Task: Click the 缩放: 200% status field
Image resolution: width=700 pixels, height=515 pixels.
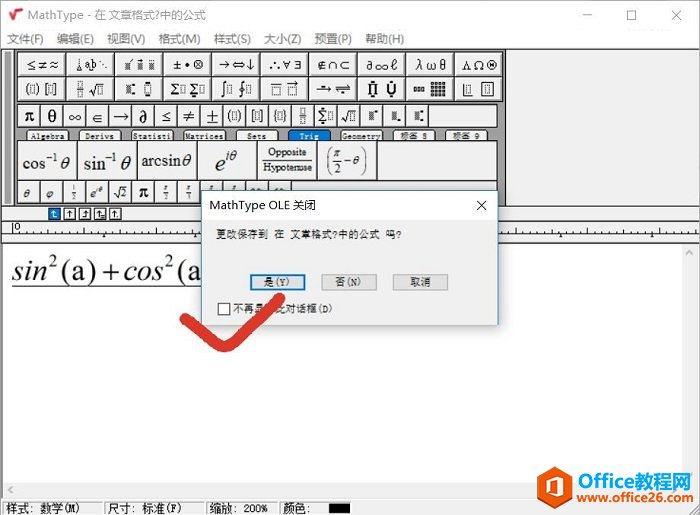Action: point(242,508)
